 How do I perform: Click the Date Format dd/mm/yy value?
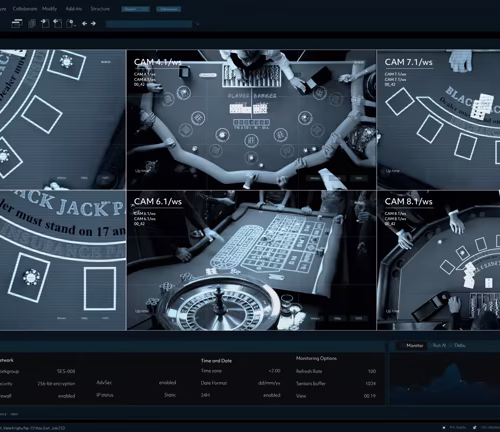click(x=269, y=383)
